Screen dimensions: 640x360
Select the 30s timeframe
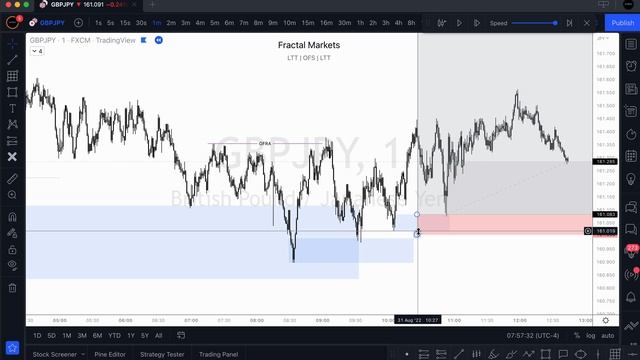[x=141, y=23]
